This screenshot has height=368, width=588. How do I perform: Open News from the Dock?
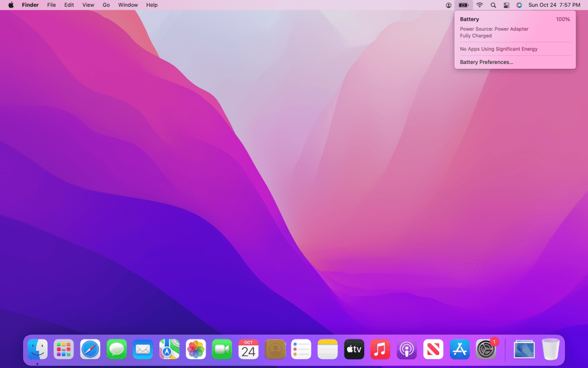tap(433, 350)
